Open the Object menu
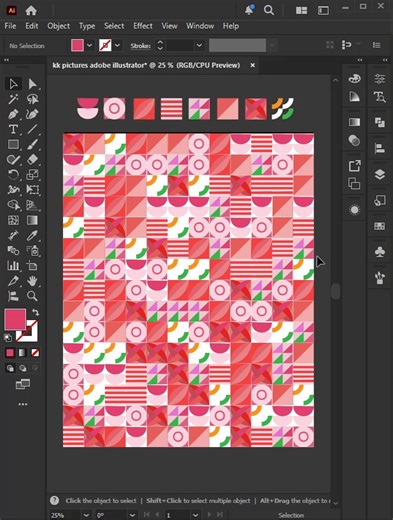 click(x=58, y=26)
